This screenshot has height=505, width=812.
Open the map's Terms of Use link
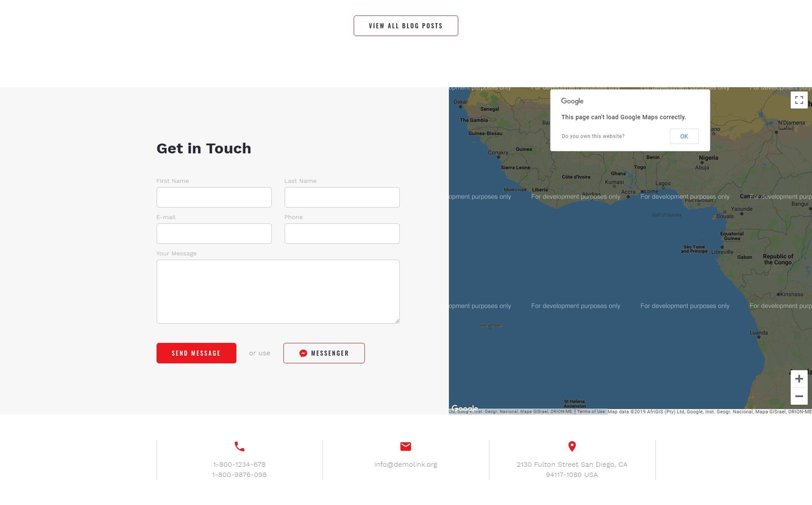tap(591, 412)
